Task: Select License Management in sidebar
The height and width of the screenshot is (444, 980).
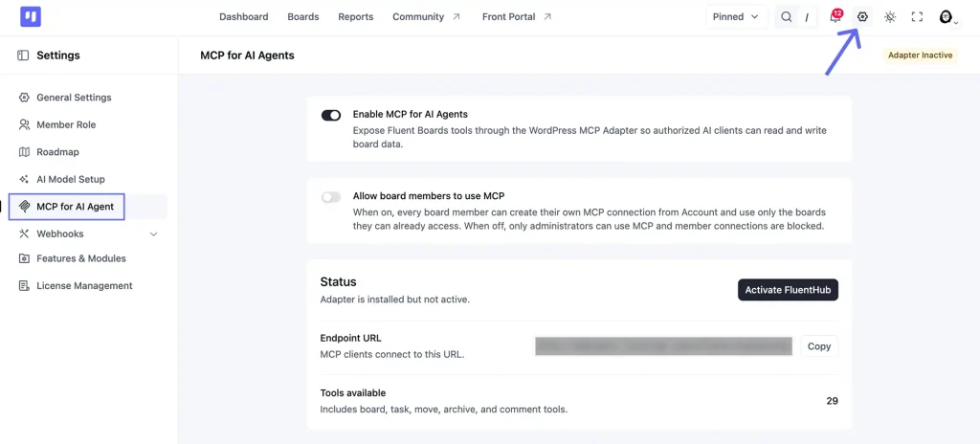Action: (x=84, y=286)
